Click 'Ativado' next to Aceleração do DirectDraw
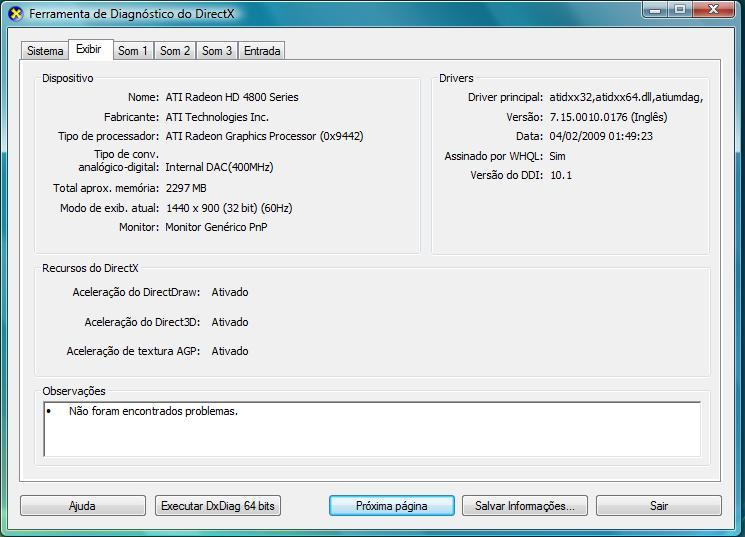 230,292
